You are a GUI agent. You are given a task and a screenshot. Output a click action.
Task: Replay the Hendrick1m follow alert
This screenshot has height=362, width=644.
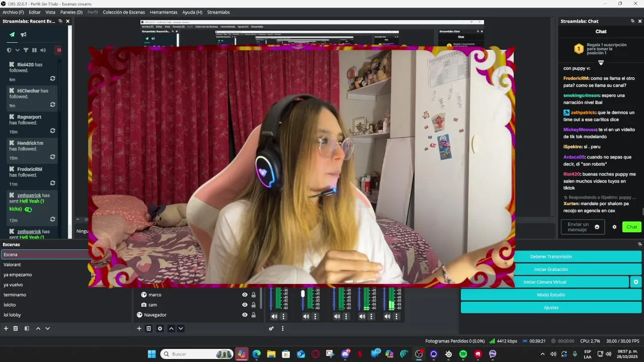[x=52, y=157]
